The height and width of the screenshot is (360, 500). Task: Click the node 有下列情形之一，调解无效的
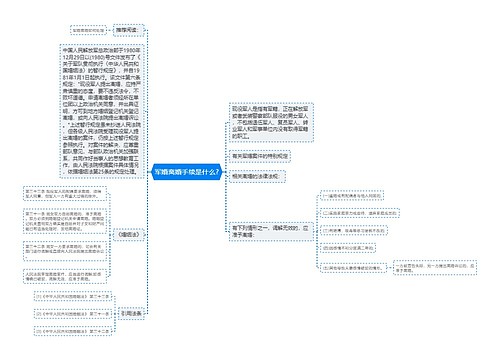[271, 231]
